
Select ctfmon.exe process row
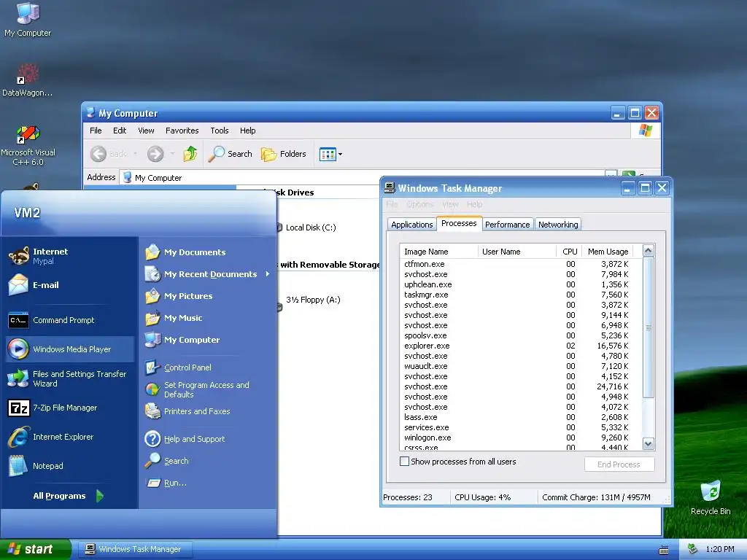[516, 264]
